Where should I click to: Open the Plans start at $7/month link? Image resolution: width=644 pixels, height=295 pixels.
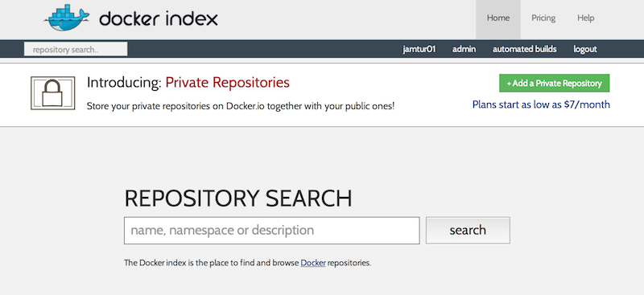coord(541,104)
